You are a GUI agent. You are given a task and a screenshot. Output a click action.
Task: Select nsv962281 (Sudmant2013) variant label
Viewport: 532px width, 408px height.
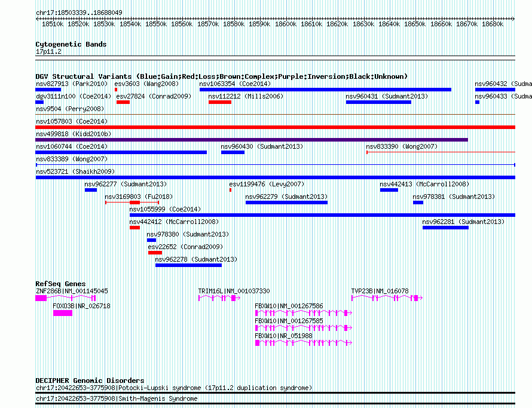tap(463, 222)
